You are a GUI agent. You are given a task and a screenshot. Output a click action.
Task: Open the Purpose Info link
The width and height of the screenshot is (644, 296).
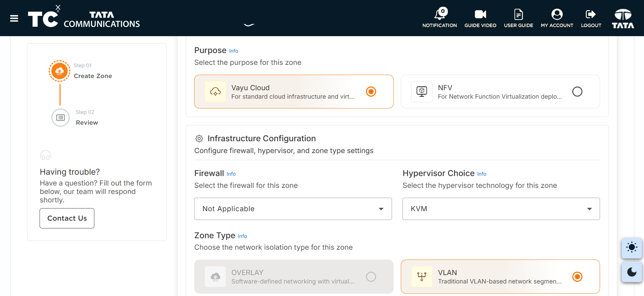click(x=234, y=51)
